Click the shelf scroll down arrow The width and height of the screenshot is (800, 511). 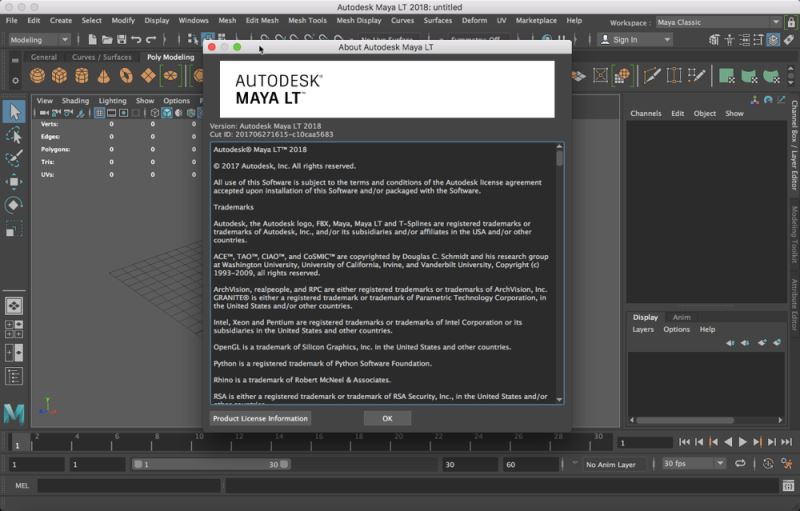pyautogui.click(x=791, y=83)
